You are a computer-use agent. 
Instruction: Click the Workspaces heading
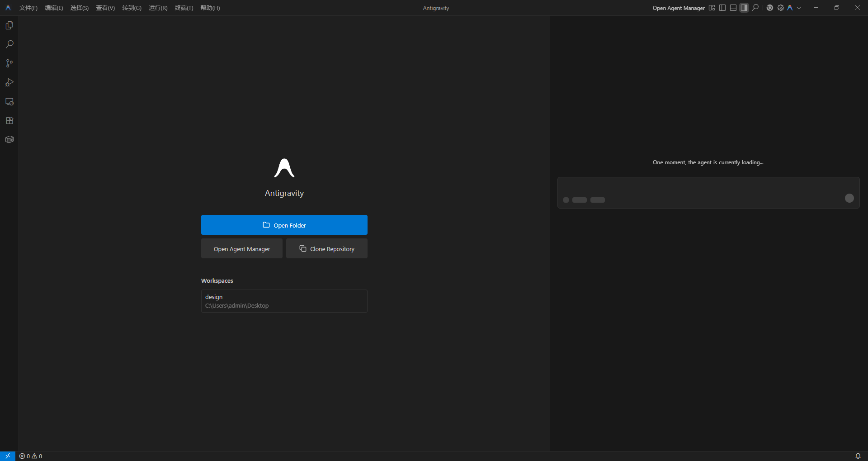tap(217, 280)
